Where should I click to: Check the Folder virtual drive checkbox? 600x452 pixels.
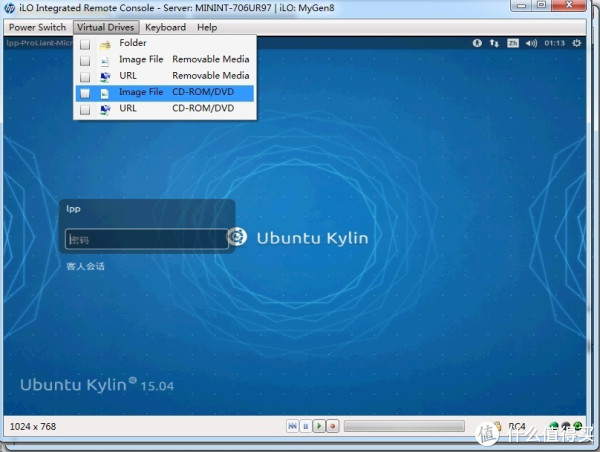pyautogui.click(x=85, y=44)
